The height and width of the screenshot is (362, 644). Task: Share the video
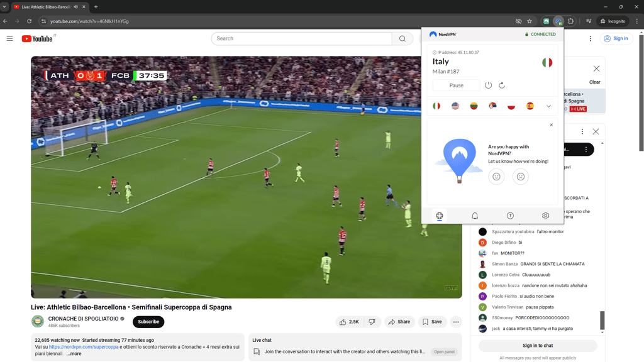coord(399,322)
